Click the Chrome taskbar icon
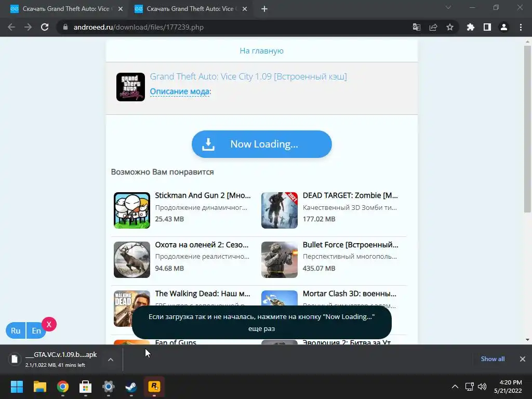Viewport: 532px width, 399px height. [63, 387]
